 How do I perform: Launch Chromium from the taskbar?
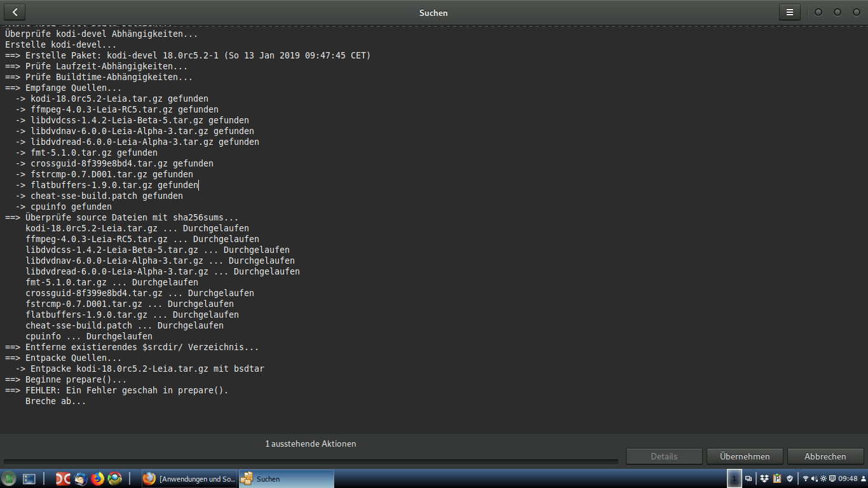click(114, 479)
